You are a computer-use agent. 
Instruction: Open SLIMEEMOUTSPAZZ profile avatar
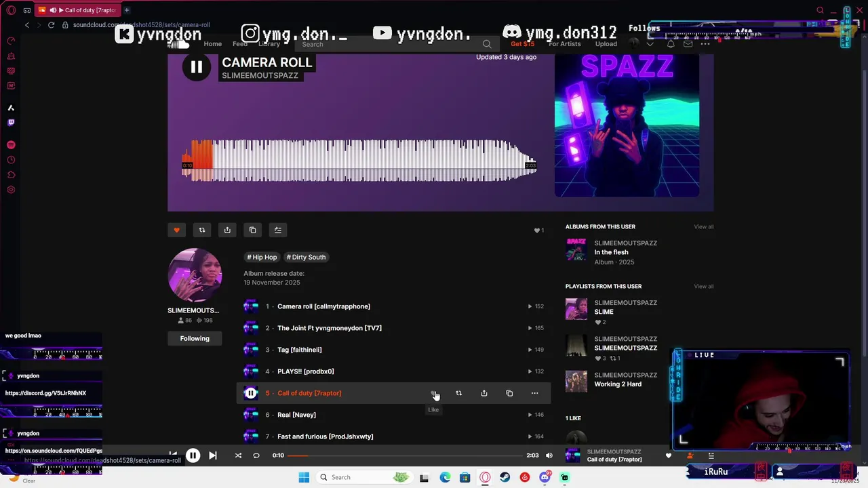[195, 275]
